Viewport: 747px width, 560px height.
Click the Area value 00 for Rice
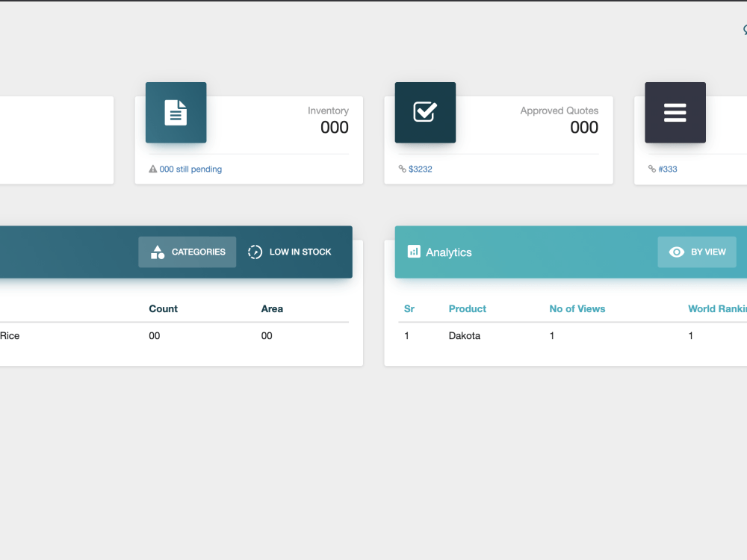click(267, 336)
